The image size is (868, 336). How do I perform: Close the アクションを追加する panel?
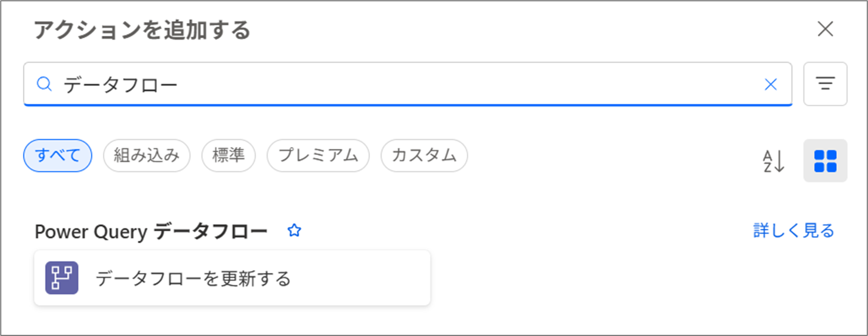tap(826, 29)
